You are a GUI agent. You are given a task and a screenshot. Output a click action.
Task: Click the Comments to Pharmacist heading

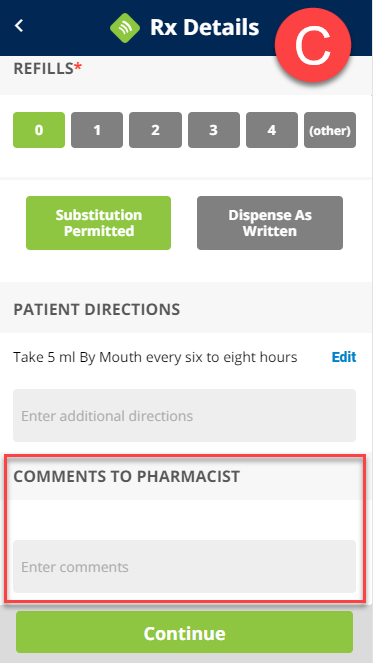[x=126, y=476]
